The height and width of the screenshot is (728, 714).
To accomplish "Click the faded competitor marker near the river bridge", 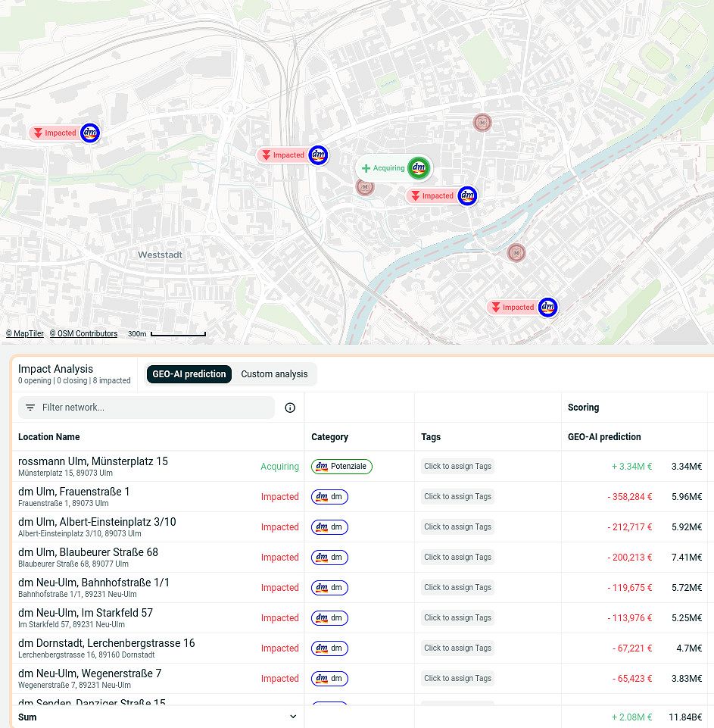I will click(x=516, y=253).
